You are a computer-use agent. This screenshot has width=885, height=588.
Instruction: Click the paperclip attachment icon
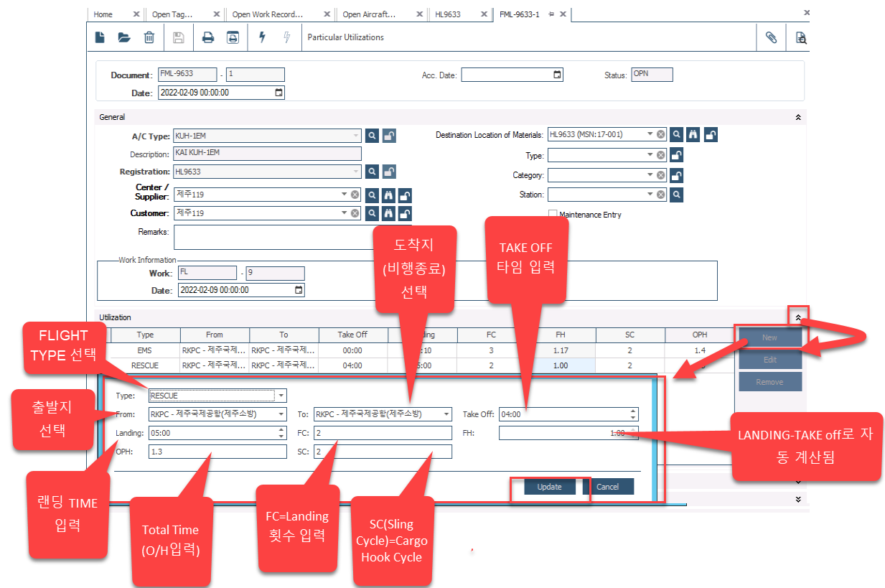771,37
